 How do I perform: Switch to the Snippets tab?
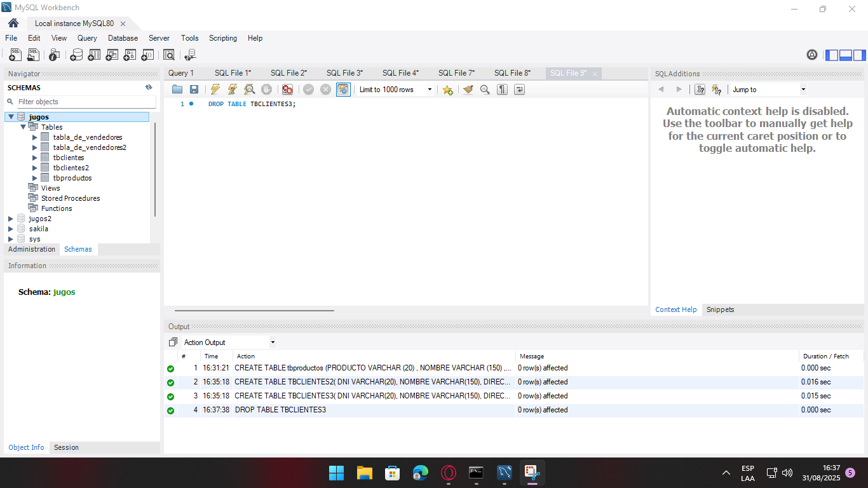tap(720, 309)
